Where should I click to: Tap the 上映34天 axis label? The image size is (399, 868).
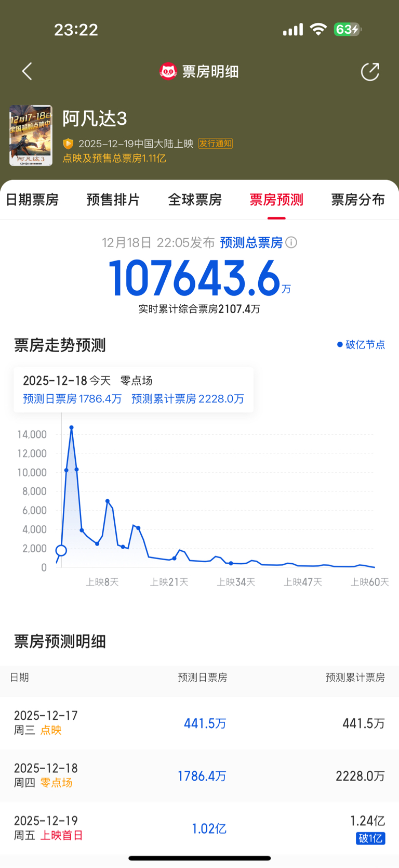[x=236, y=582]
